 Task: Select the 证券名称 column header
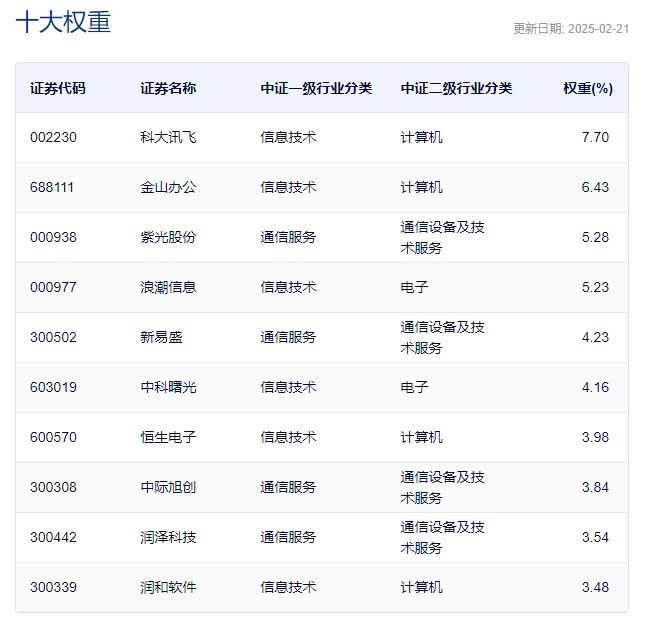point(168,88)
